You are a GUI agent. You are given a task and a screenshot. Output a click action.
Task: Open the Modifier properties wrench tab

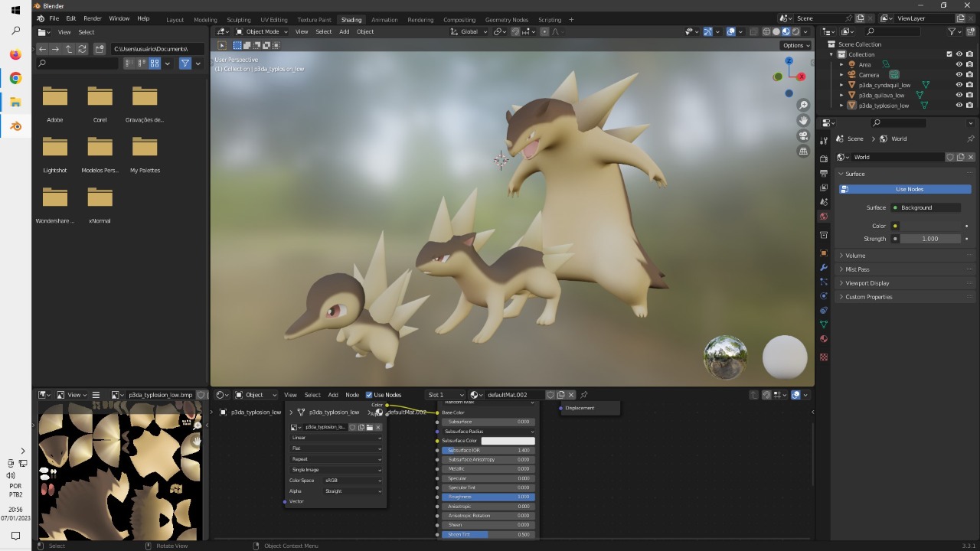[824, 267]
